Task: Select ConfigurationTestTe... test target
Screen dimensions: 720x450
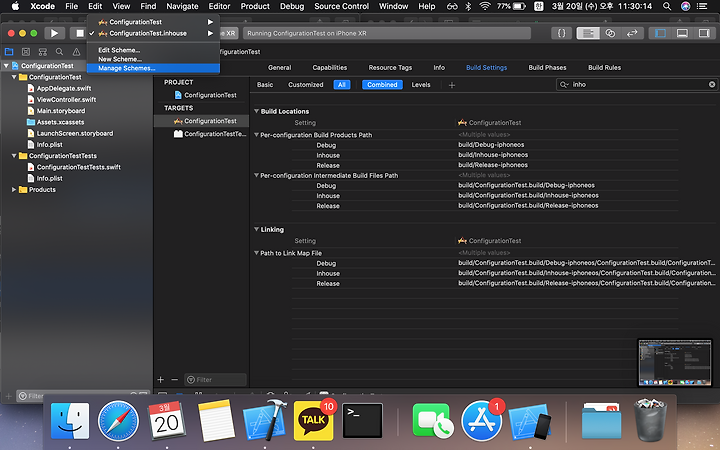Action: [209, 134]
